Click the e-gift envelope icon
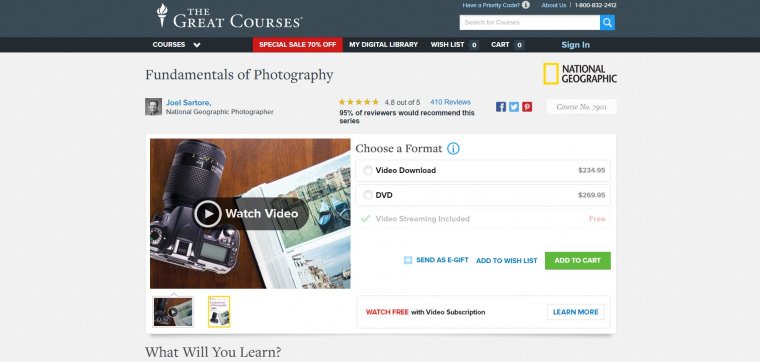 408,260
